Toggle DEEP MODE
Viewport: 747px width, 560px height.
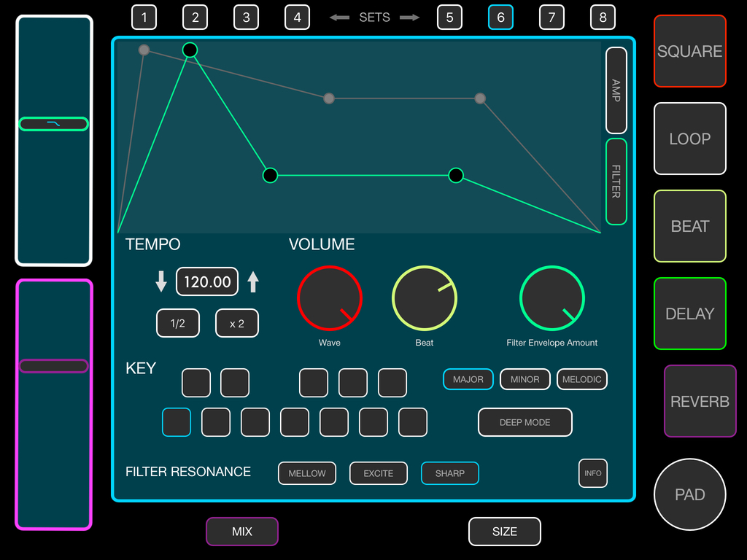(525, 422)
